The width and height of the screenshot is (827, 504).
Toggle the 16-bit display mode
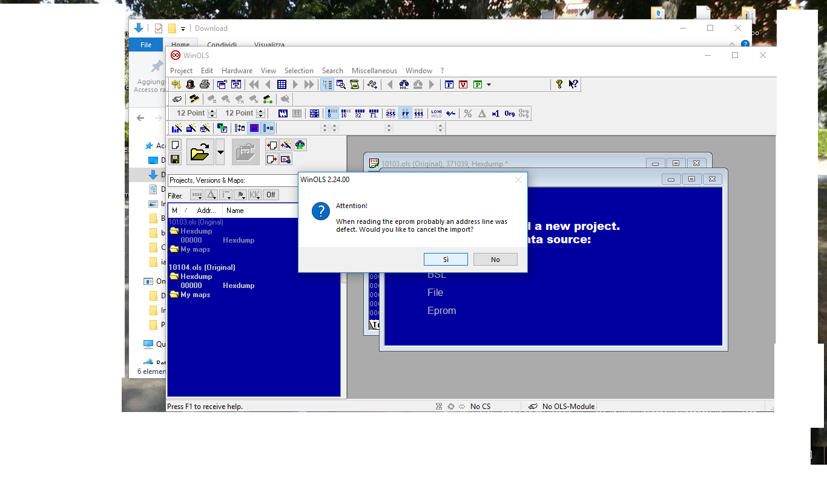click(x=346, y=113)
